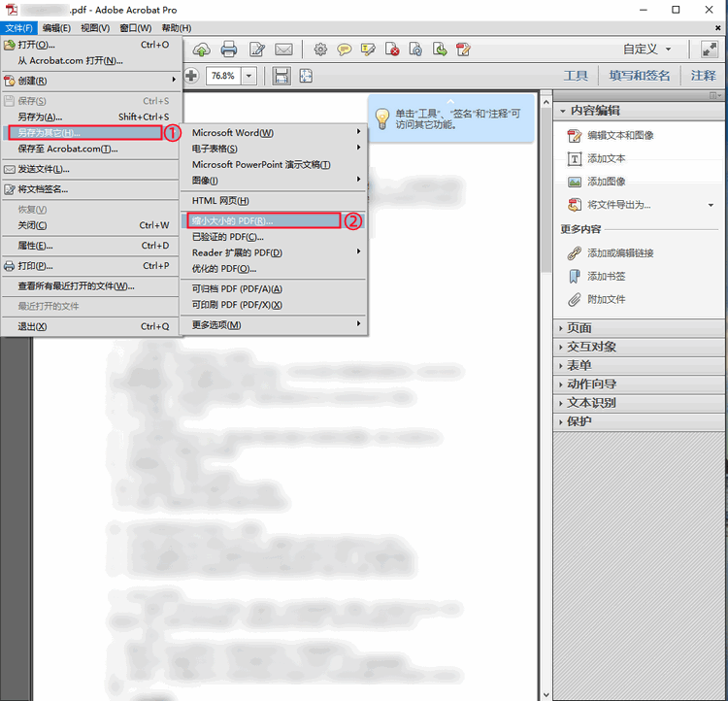This screenshot has height=701, width=728.
Task: Open the 工具 pane tab
Action: [x=576, y=76]
